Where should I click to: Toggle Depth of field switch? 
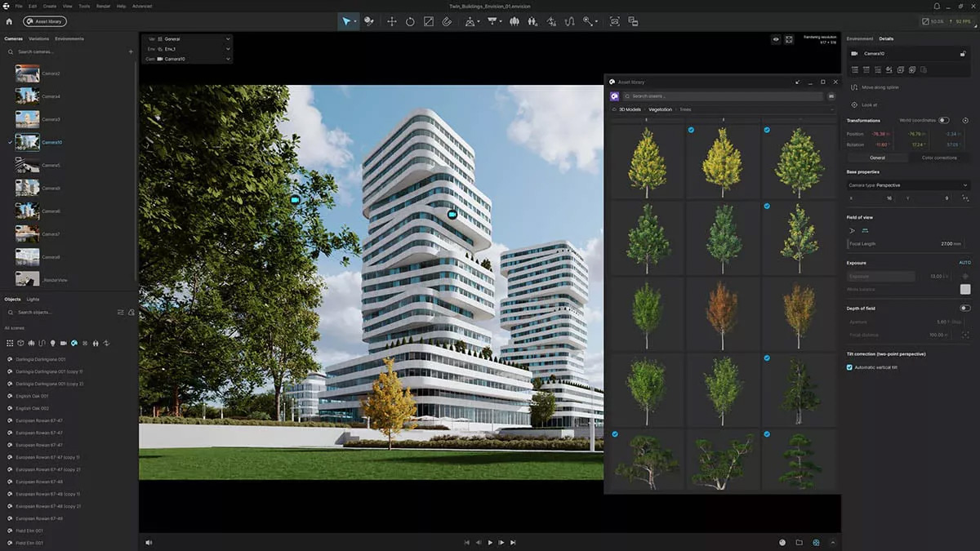(x=965, y=308)
